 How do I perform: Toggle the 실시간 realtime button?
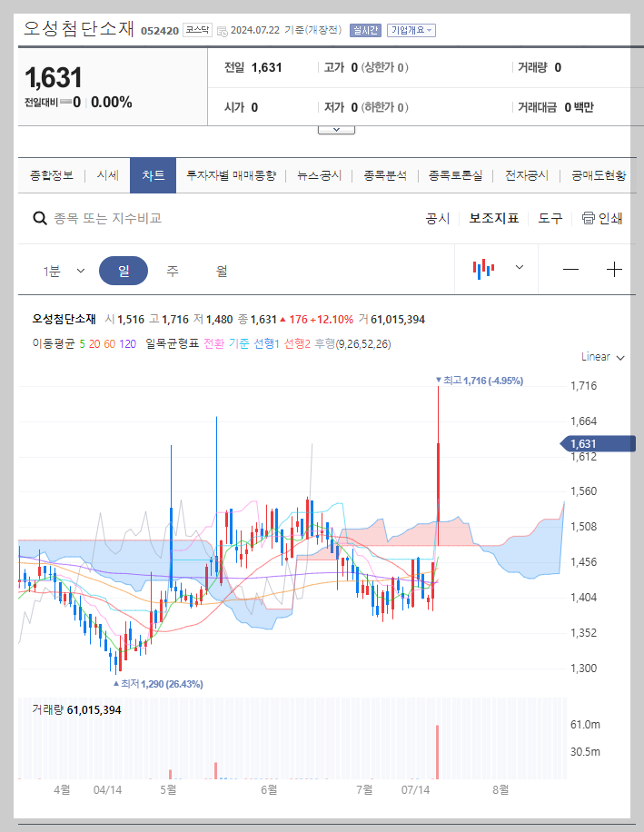pyautogui.click(x=364, y=30)
